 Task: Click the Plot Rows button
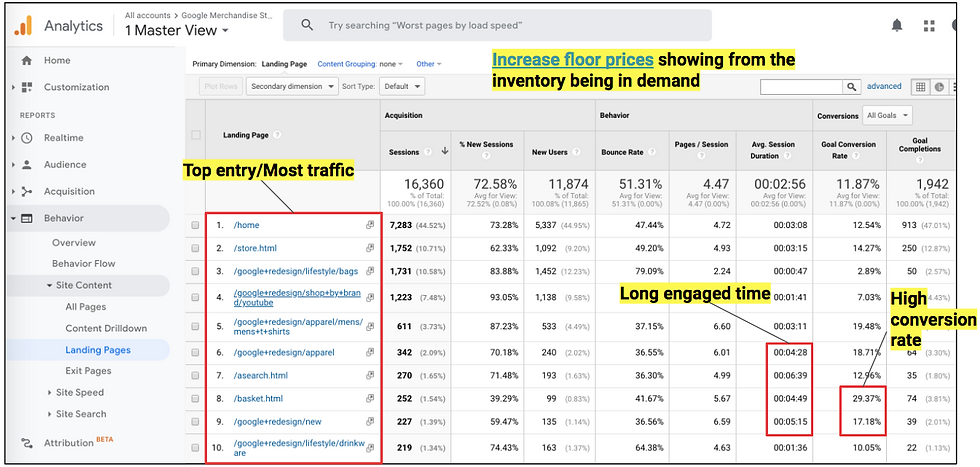point(221,86)
